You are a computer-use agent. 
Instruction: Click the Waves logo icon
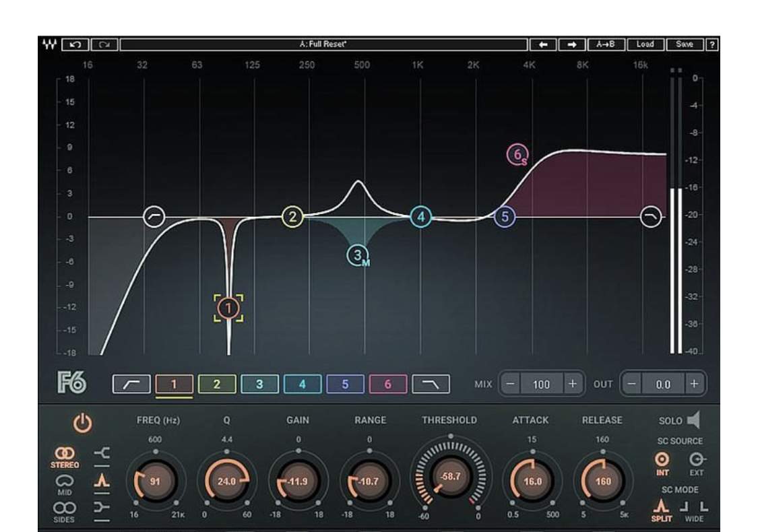(49, 44)
